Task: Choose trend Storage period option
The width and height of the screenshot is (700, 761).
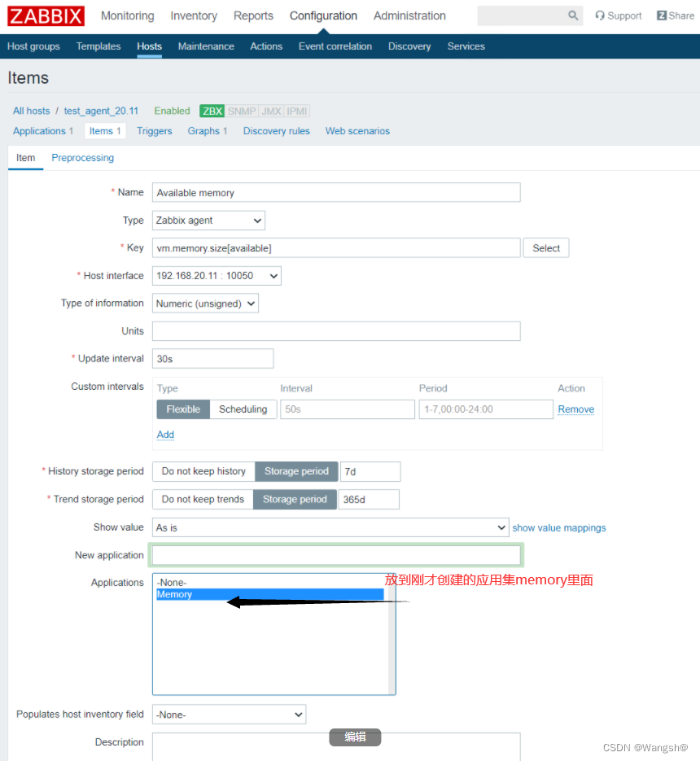Action: click(295, 500)
